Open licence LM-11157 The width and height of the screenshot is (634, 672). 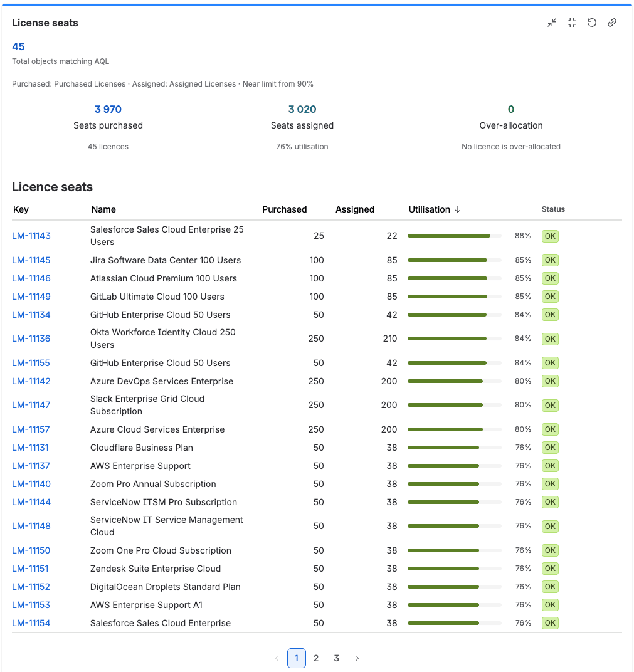click(31, 429)
